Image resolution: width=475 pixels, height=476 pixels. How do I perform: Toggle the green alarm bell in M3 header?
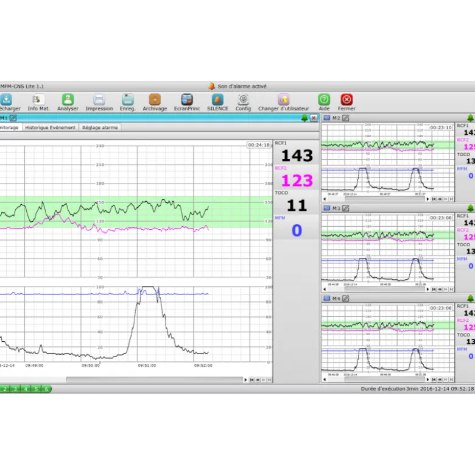click(x=471, y=208)
